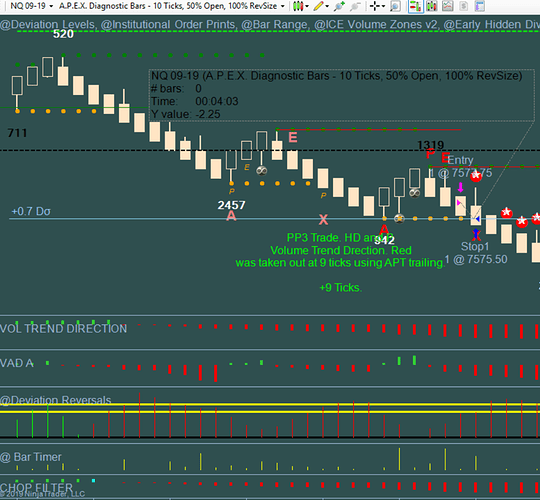This screenshot has height=500, width=540.
Task: Toggle the data box magnifier icon
Action: click(395, 6)
